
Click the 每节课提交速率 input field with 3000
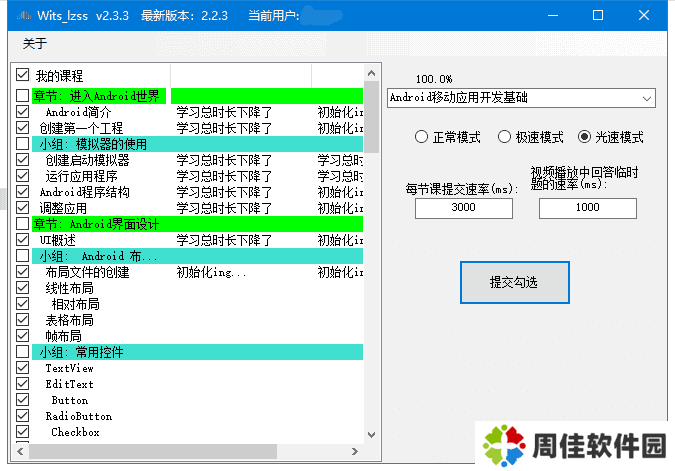(x=464, y=208)
